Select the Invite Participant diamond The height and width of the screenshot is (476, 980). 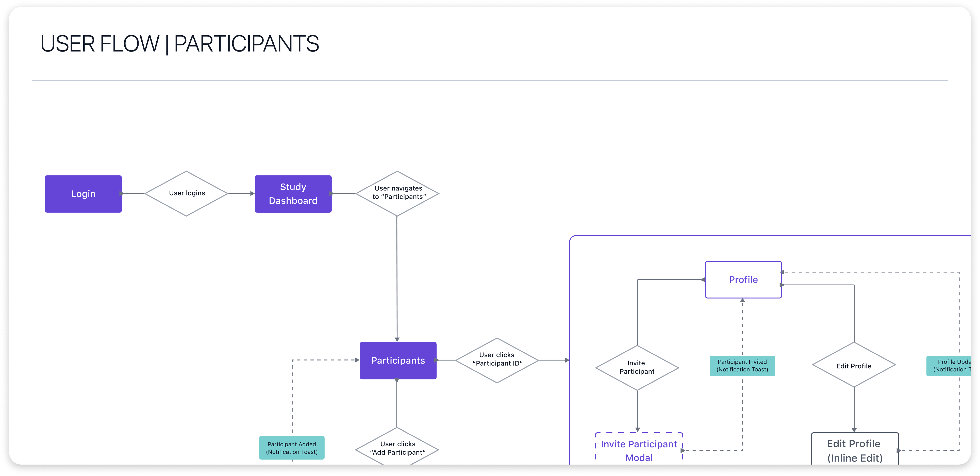click(637, 367)
